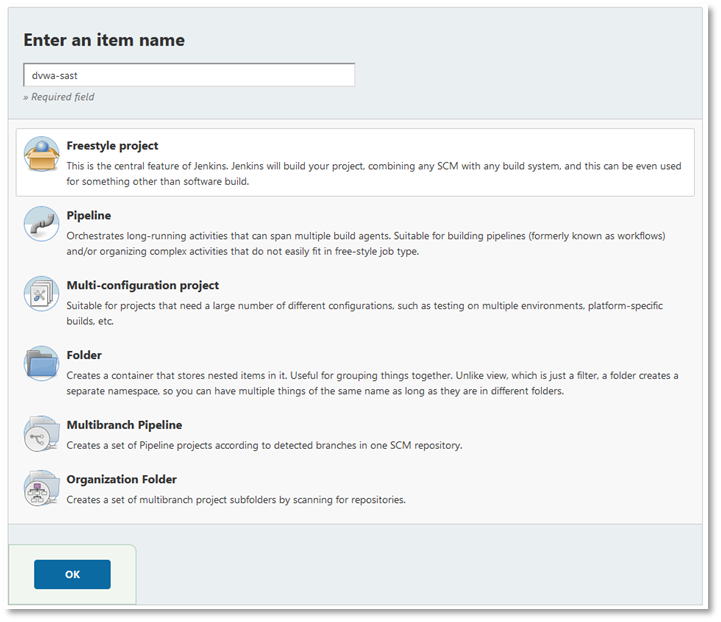Select the Freestyle project title

(112, 146)
